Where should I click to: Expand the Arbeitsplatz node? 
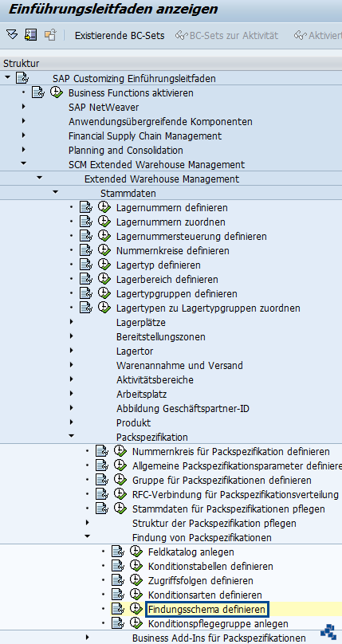tap(72, 394)
